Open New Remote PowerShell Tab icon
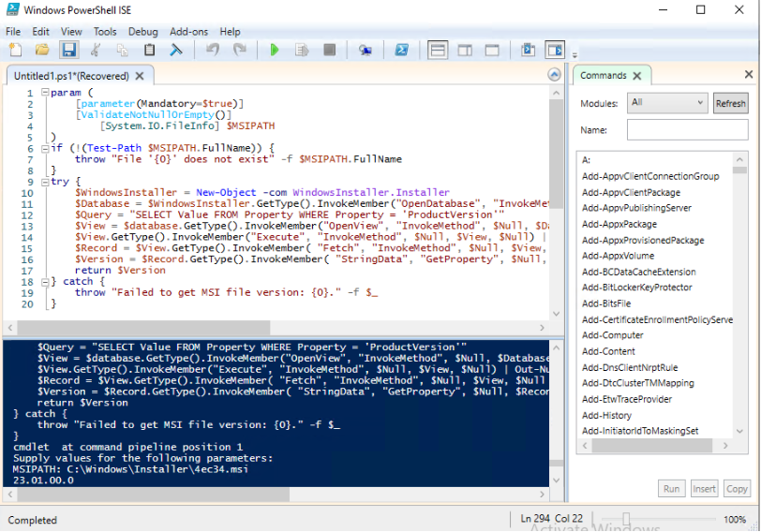The width and height of the screenshot is (761, 532). coord(365,50)
